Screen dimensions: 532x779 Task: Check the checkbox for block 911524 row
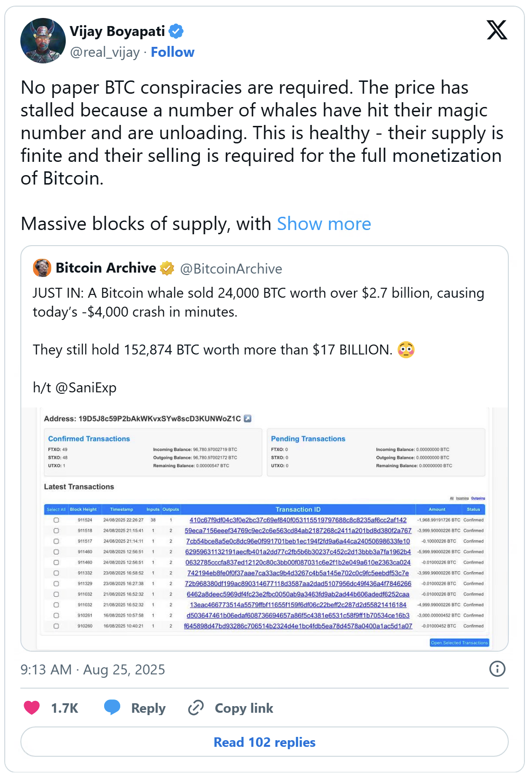pyautogui.click(x=56, y=520)
